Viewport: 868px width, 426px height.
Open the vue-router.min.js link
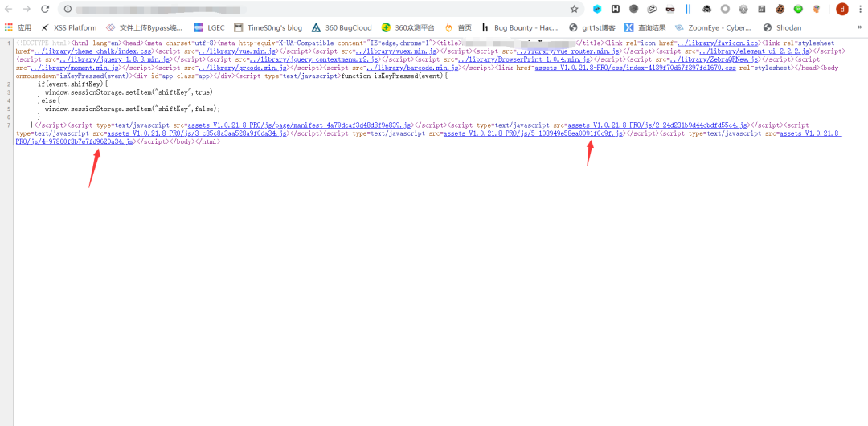[x=569, y=51]
